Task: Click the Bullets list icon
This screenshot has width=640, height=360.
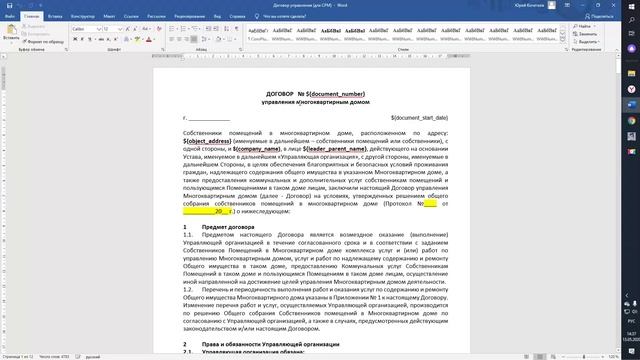Action: [171, 29]
